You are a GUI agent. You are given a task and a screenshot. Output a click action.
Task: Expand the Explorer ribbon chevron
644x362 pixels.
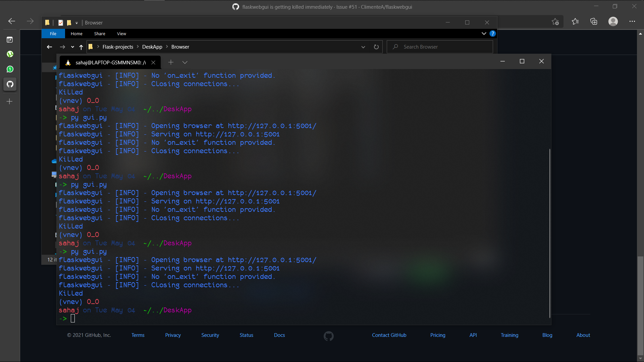click(484, 34)
